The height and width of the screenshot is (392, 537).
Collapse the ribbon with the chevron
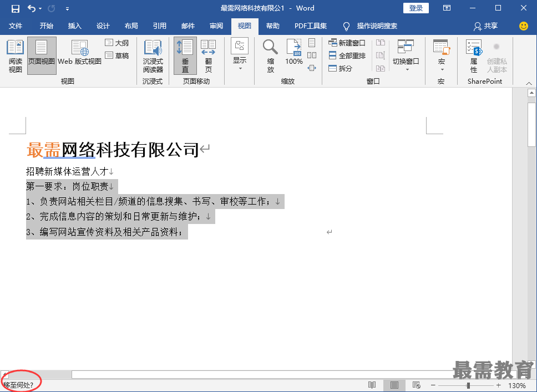pos(529,83)
